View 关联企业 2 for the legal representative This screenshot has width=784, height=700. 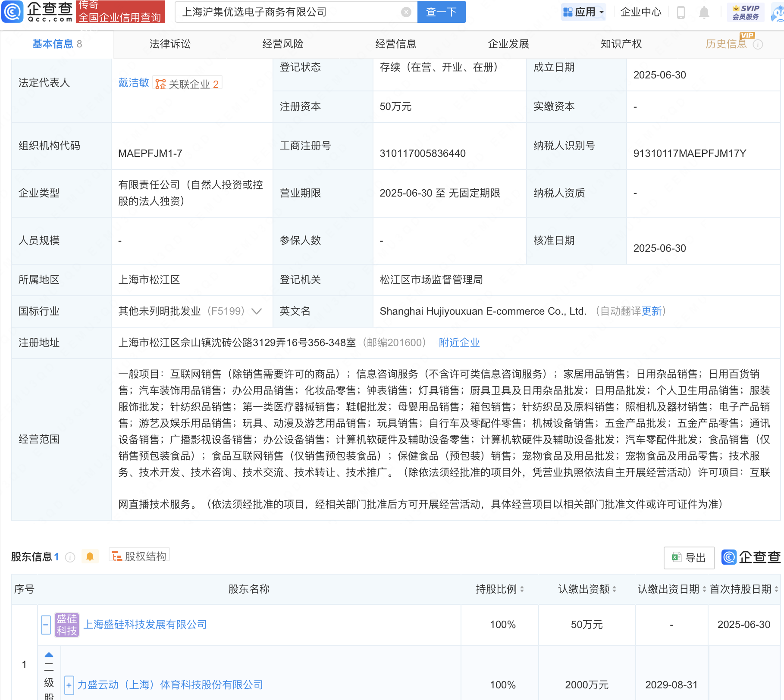187,84
